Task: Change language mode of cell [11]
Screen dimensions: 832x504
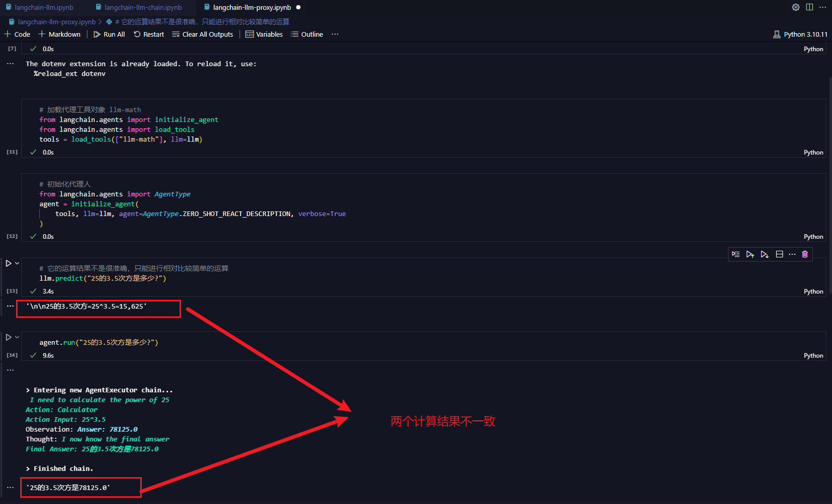Action: click(x=813, y=152)
